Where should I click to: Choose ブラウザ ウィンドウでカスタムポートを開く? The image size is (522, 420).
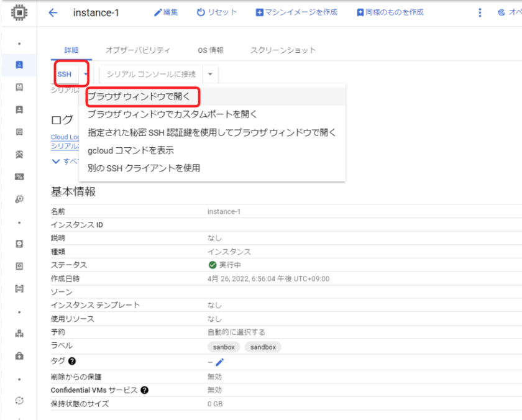(x=212, y=114)
